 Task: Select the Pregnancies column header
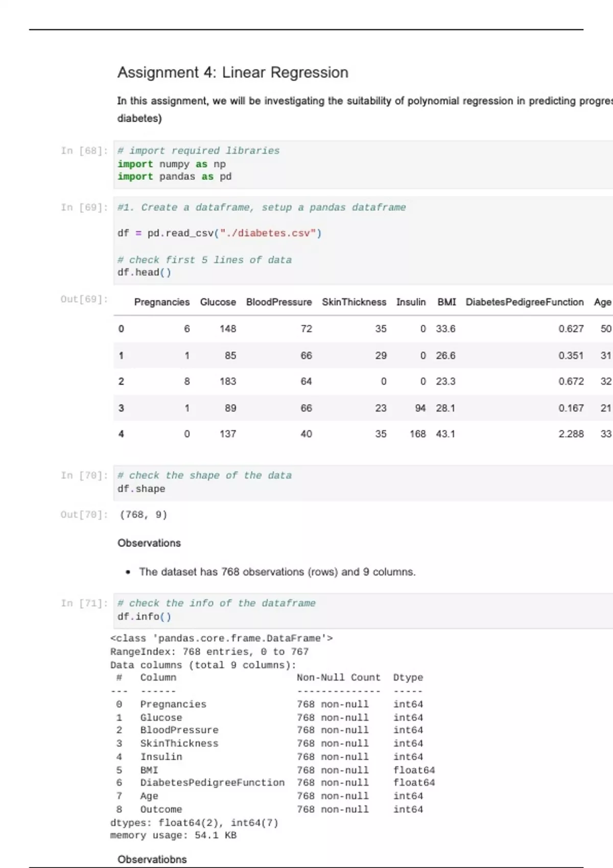point(161,302)
